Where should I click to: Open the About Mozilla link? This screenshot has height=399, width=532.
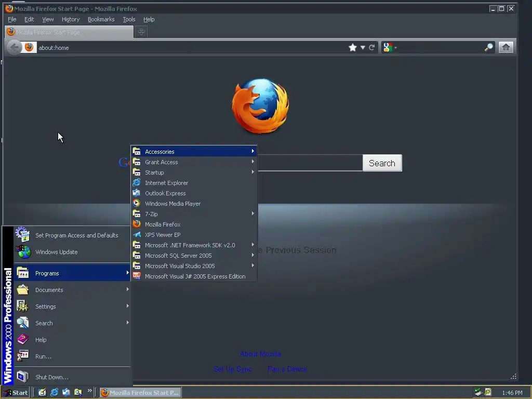(260, 354)
